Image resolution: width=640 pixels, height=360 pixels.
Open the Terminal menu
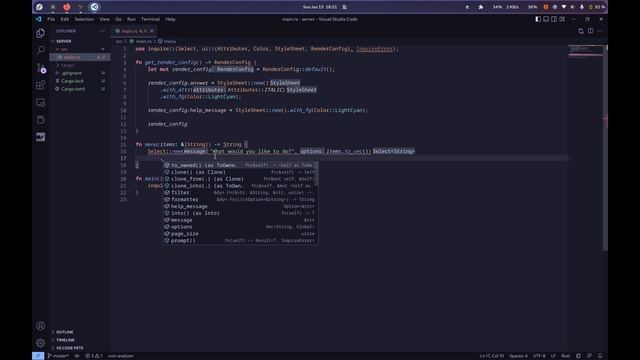[x=150, y=19]
